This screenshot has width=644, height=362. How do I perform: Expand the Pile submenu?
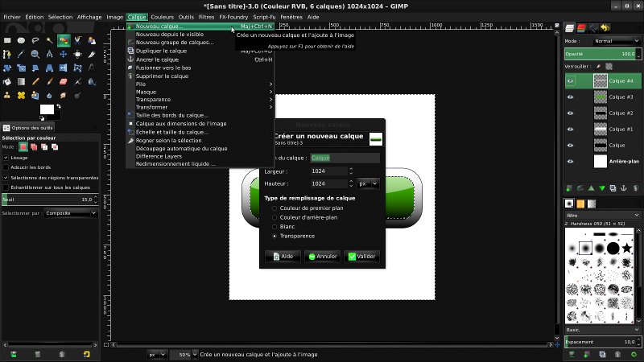[x=200, y=84]
